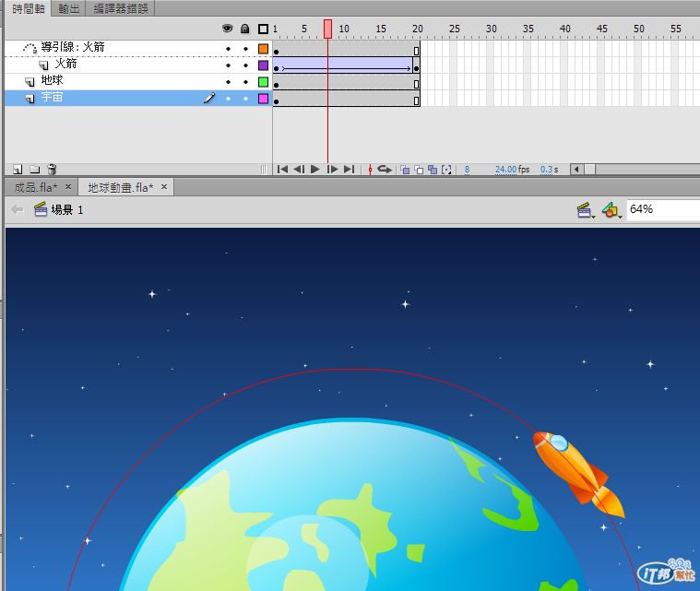700x591 pixels.
Task: Enable edit multiple frames
Action: pyautogui.click(x=433, y=169)
